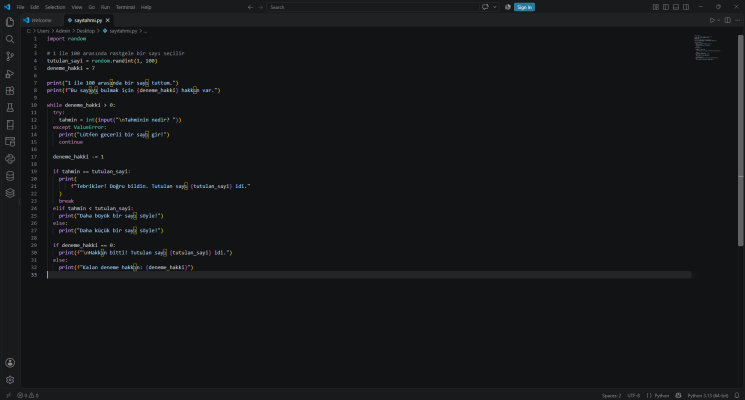Open the notebook icon view below Testing
The height and width of the screenshot is (400, 745).
pyautogui.click(x=10, y=125)
